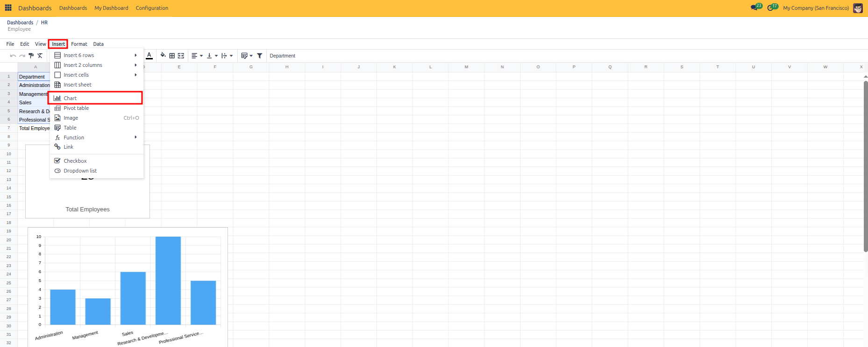Insert a Checkbox from the menu
868x347 pixels.
tap(96, 161)
